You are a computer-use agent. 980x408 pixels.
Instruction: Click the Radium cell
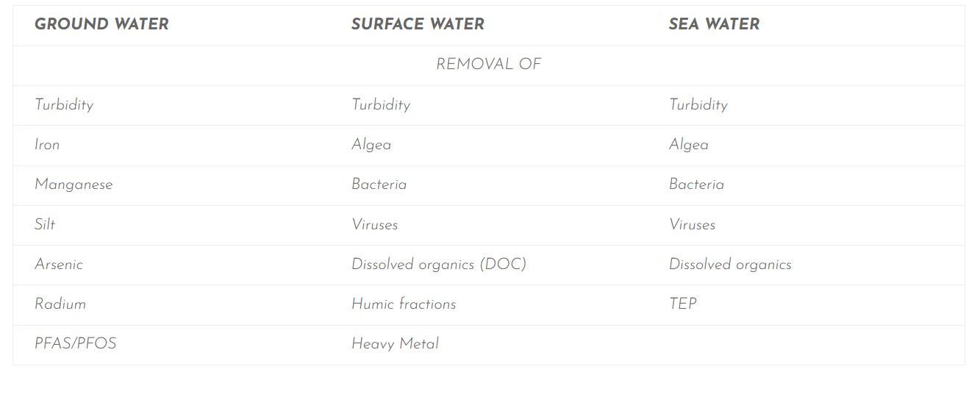pyautogui.click(x=60, y=304)
